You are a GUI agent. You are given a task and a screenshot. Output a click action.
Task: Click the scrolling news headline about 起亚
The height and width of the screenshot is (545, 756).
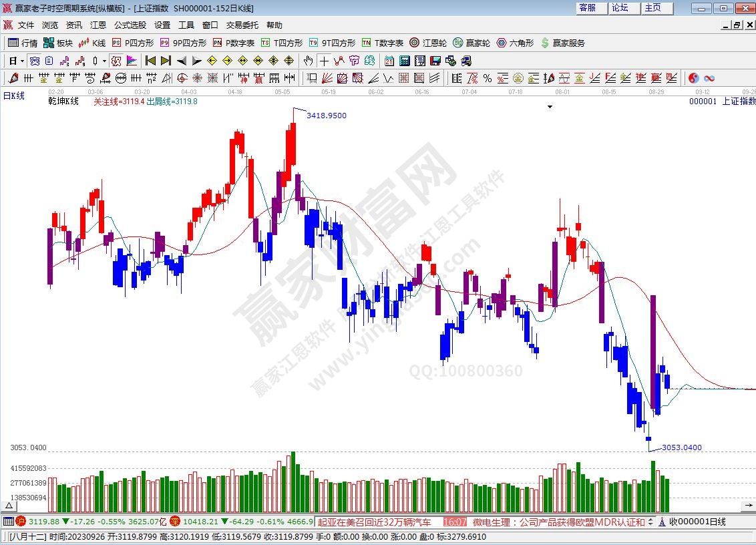click(x=375, y=522)
